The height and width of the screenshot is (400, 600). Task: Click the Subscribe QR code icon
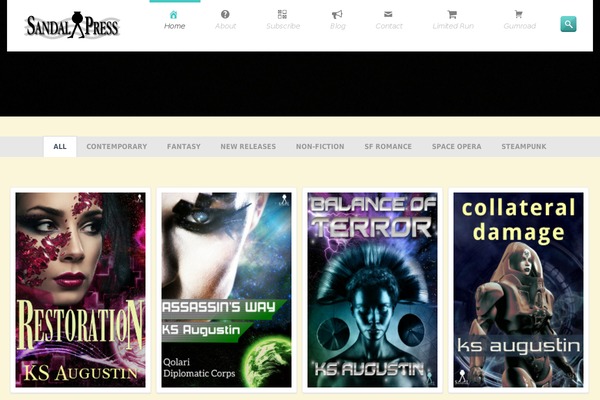[282, 14]
